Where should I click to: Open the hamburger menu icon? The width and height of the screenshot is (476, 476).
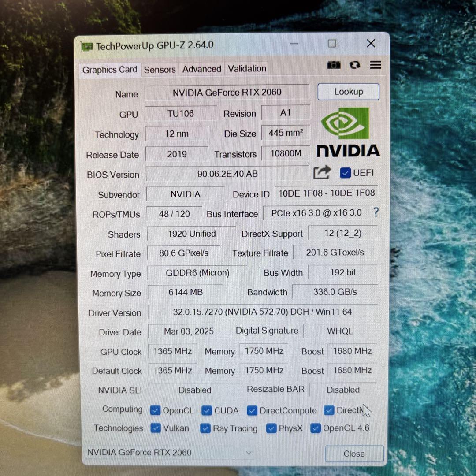coord(375,65)
